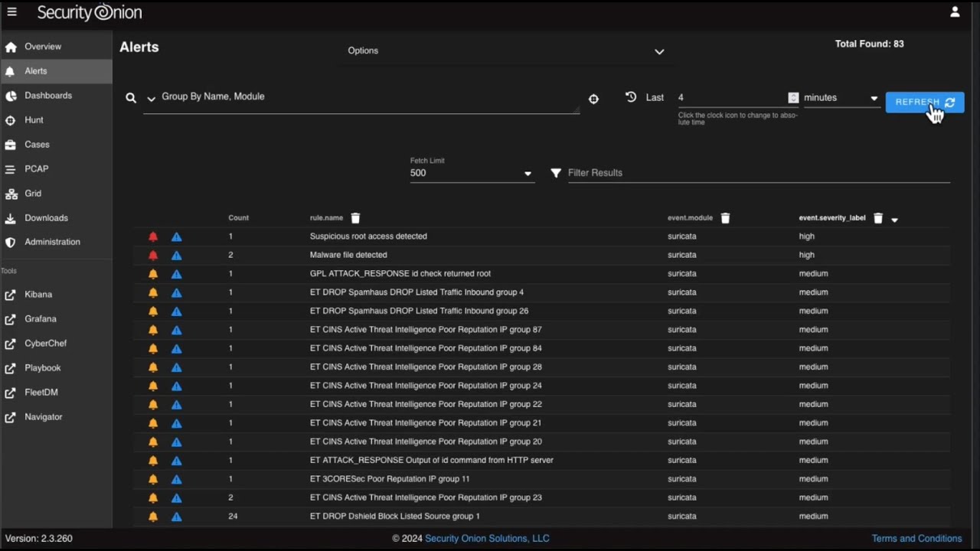Acknowledge Spamhaus DROP group 4 bell
The height and width of the screenshot is (551, 980).
point(153,292)
